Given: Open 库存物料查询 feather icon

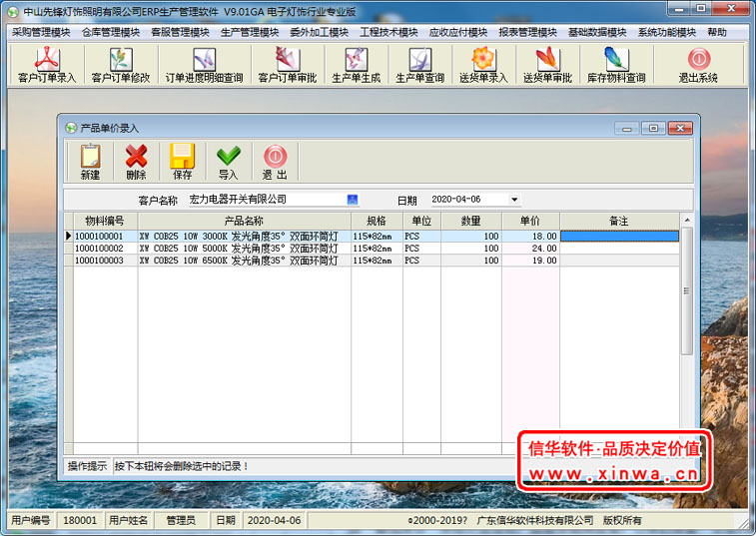Looking at the screenshot, I should click(x=616, y=65).
